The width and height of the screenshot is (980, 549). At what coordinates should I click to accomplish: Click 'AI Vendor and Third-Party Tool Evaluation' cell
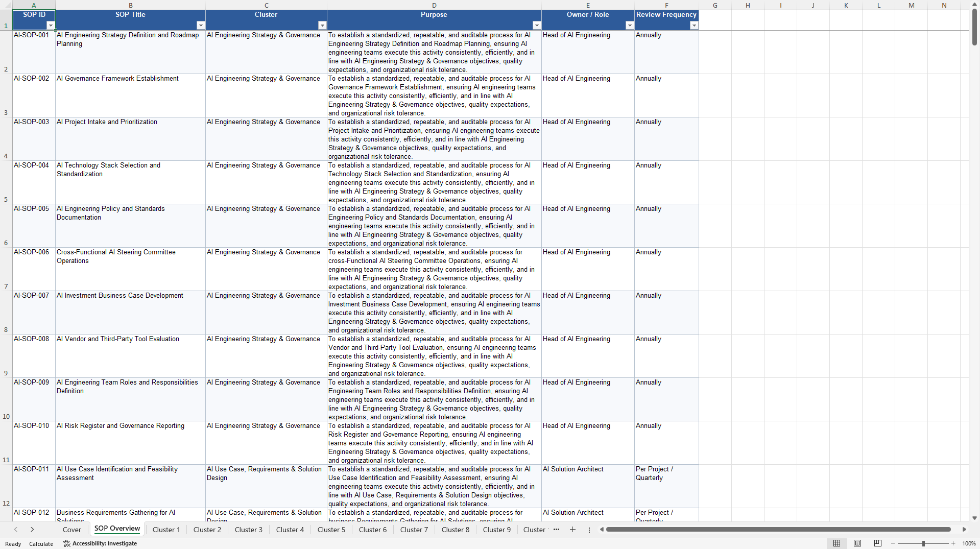pos(130,356)
